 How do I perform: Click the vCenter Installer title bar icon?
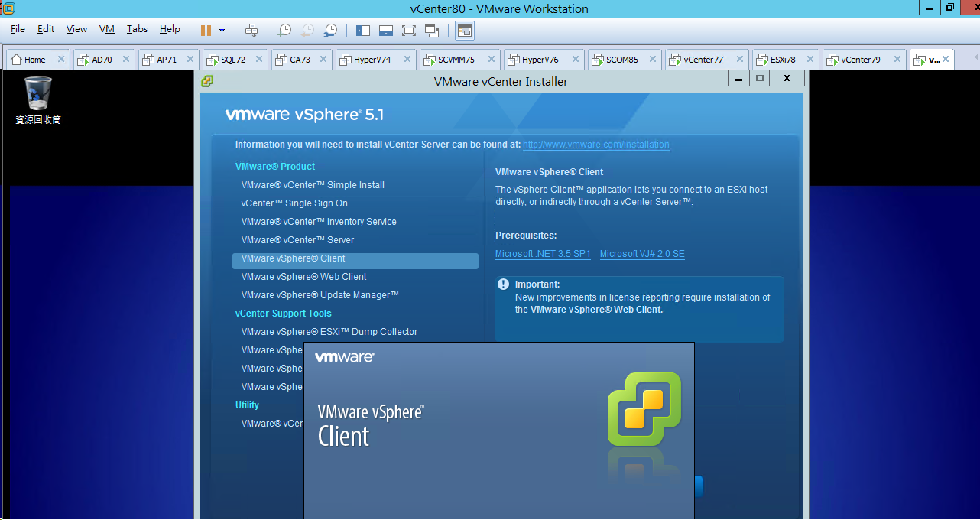click(x=207, y=81)
